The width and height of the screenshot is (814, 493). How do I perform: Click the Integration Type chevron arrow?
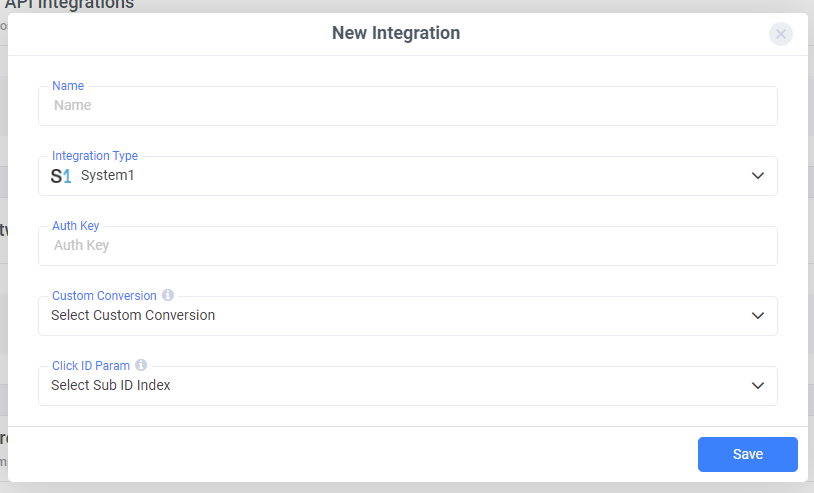pos(757,176)
